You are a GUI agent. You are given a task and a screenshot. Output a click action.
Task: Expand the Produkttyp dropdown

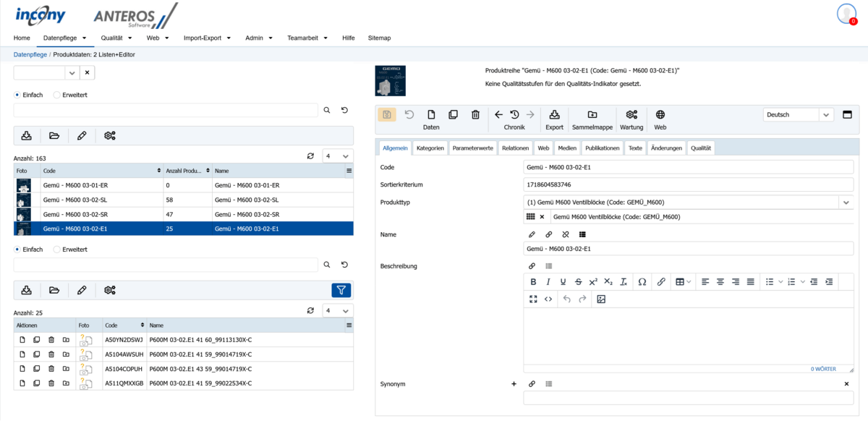tap(846, 203)
